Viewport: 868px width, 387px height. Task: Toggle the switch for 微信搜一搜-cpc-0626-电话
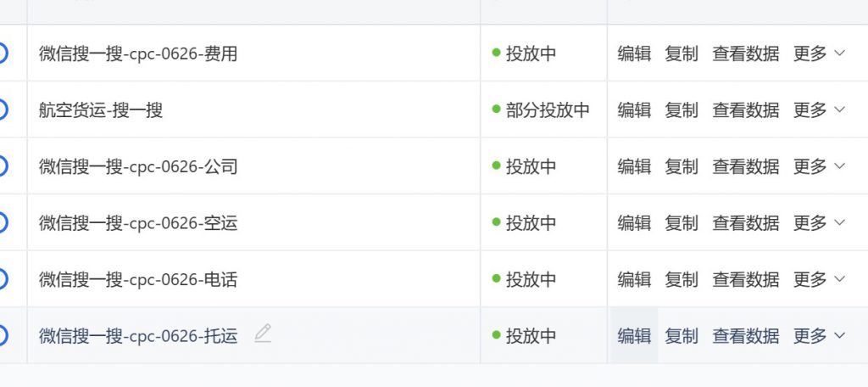pos(2,279)
